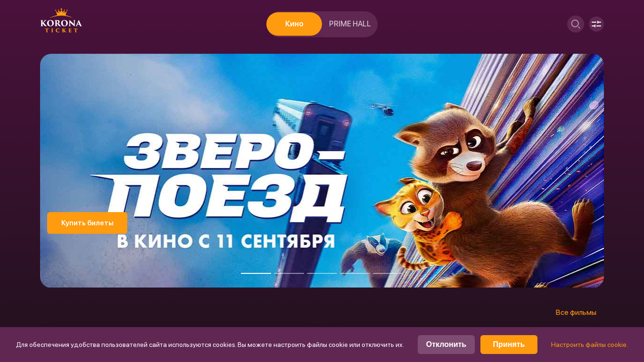Image resolution: width=644 pixels, height=362 pixels.
Task: Select the first carousel slide indicator
Action: click(256, 273)
